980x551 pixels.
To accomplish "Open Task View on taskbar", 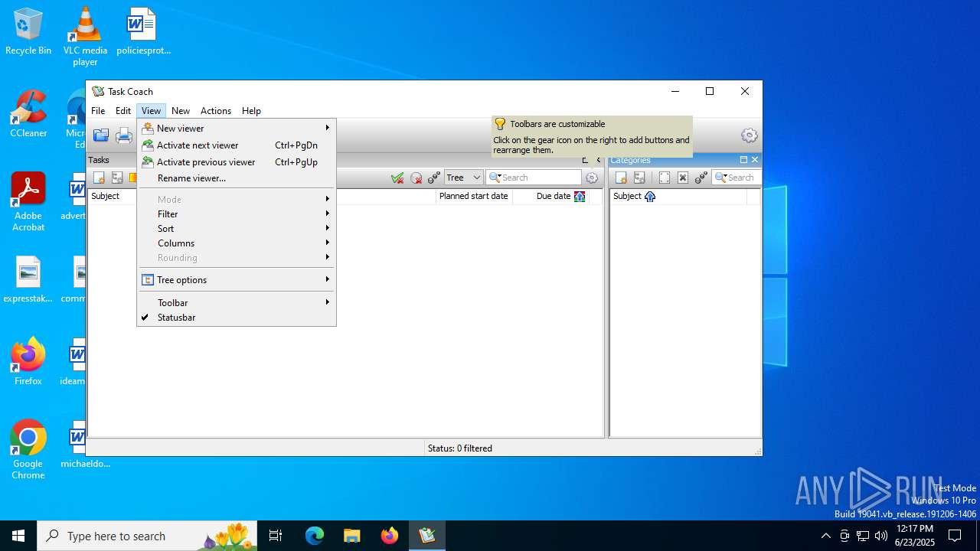I will pyautogui.click(x=276, y=536).
